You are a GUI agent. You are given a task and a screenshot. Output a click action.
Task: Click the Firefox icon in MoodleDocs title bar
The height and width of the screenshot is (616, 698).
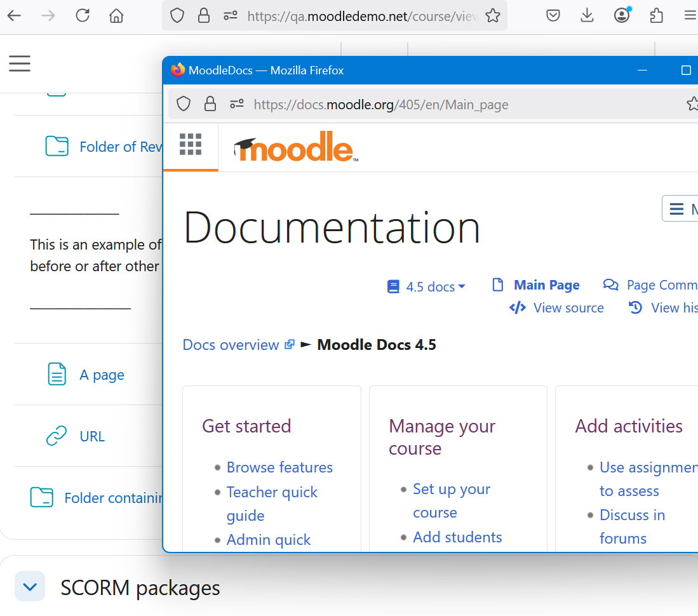pos(178,70)
